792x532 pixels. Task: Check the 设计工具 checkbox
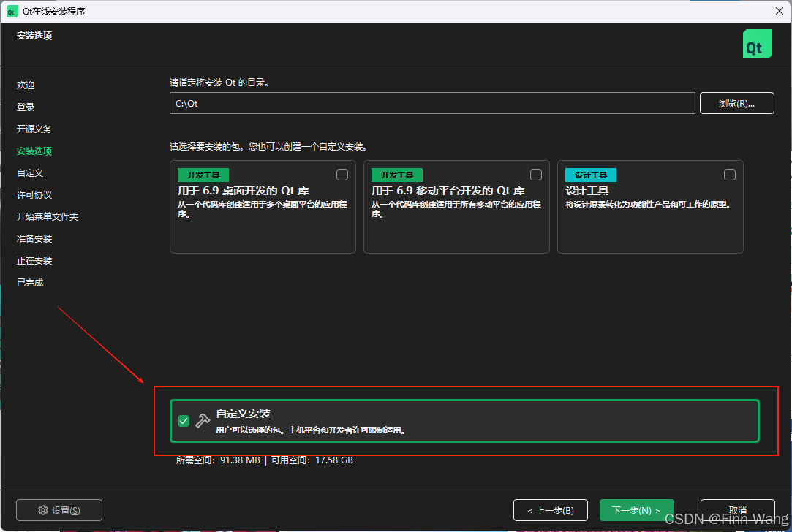[x=730, y=175]
